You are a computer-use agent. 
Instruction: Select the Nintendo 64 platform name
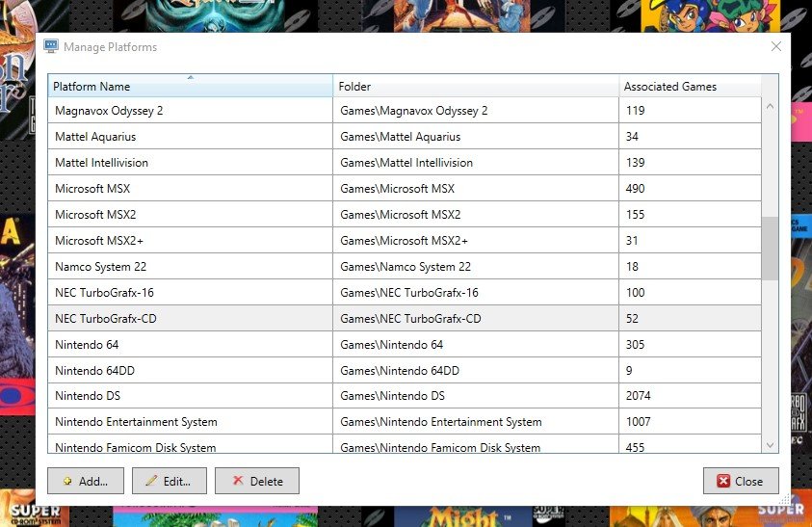point(87,345)
